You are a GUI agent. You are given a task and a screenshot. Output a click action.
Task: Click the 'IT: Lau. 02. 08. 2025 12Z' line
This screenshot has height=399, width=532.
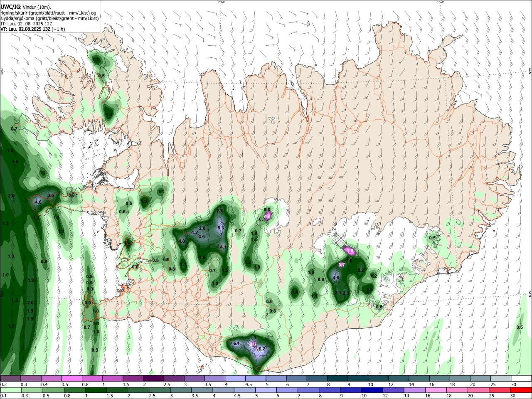tap(26, 24)
